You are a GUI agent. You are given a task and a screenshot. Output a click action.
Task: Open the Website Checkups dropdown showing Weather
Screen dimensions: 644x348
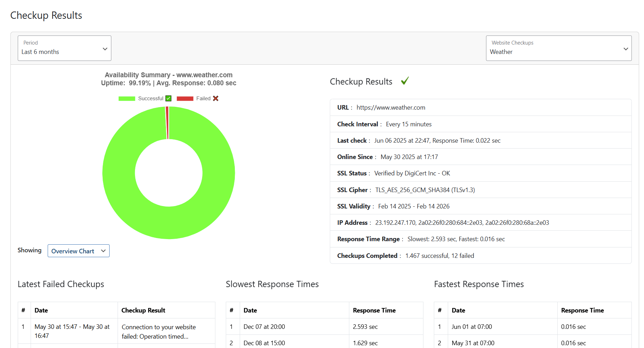[x=559, y=48]
